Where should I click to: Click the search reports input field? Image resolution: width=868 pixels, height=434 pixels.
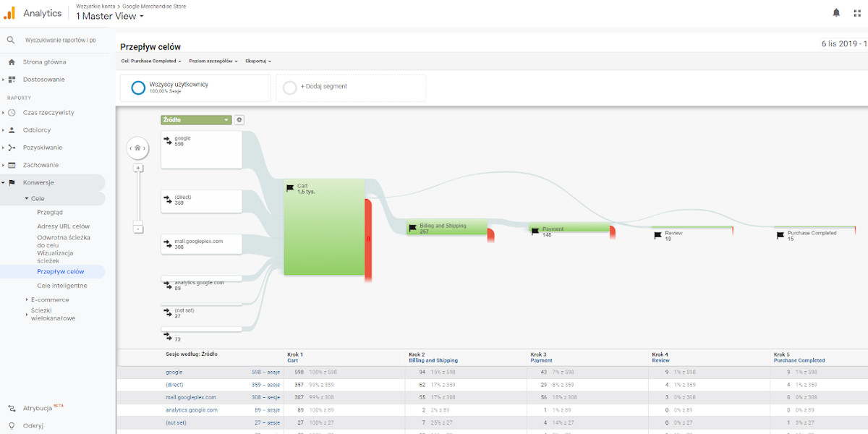pyautogui.click(x=61, y=41)
